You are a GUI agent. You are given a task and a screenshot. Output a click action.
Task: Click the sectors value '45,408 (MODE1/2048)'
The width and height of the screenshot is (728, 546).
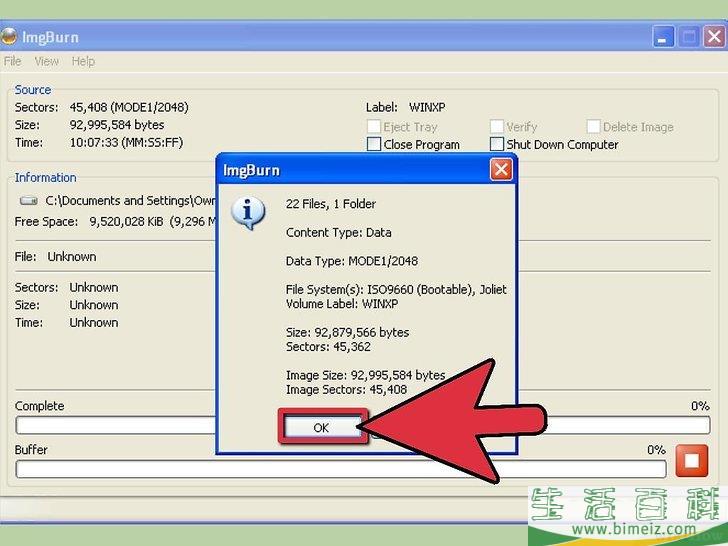click(x=129, y=107)
